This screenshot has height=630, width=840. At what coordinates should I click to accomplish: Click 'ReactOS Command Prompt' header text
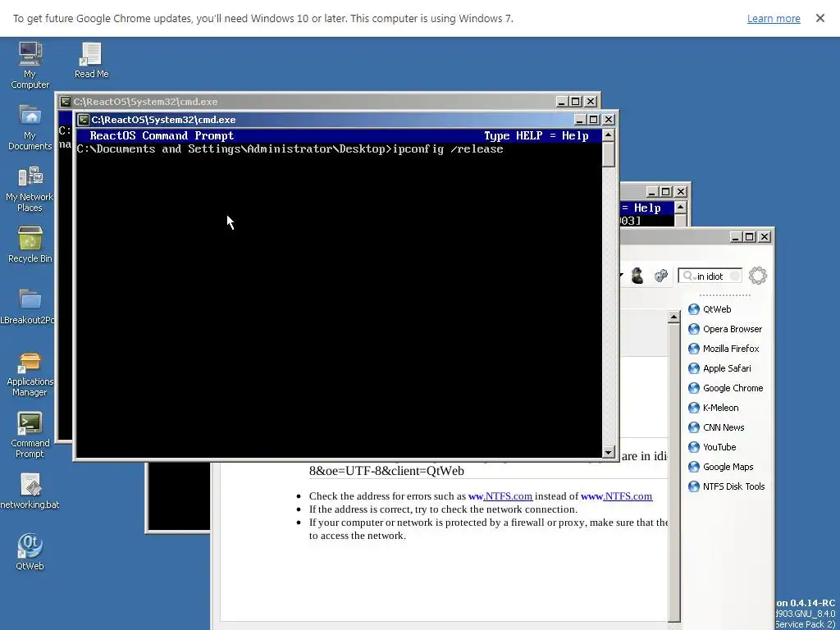[x=162, y=136]
